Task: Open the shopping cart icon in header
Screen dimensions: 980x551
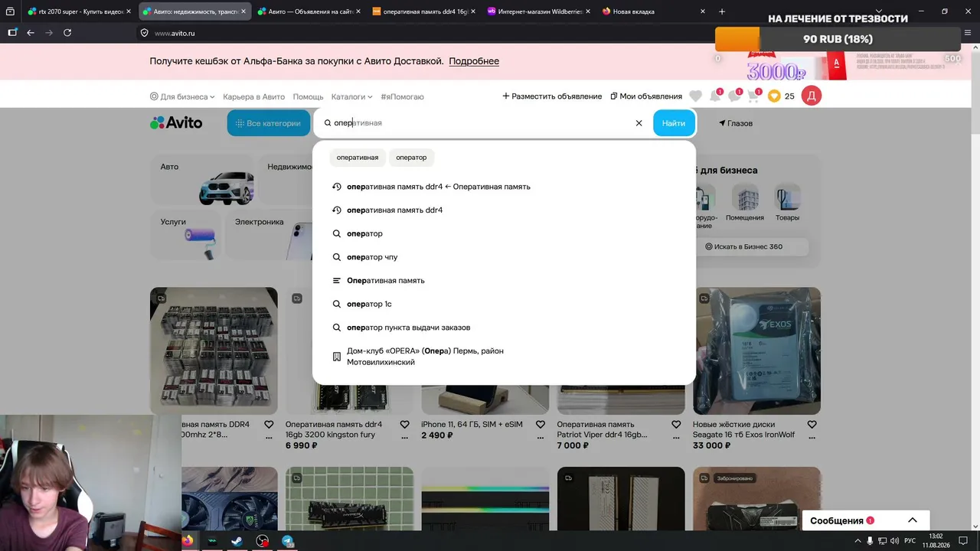Action: point(753,96)
